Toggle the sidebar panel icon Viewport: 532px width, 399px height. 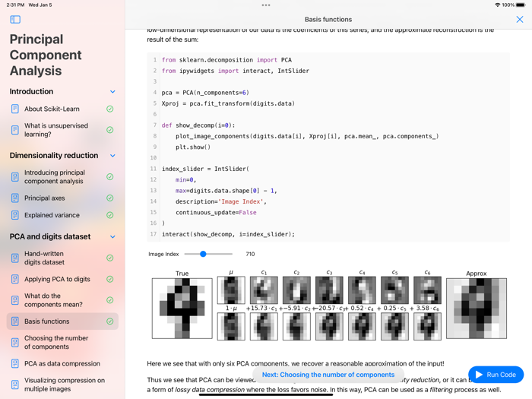coord(15,19)
